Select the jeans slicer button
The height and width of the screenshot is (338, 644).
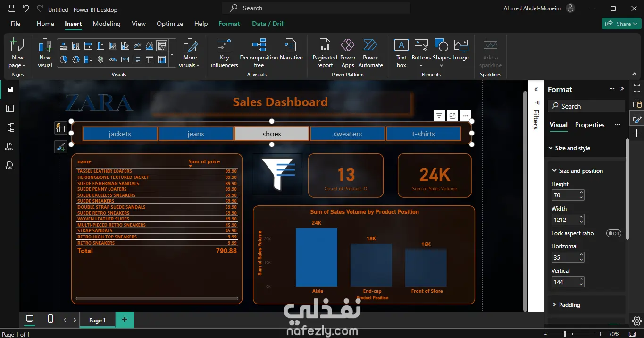(x=196, y=134)
